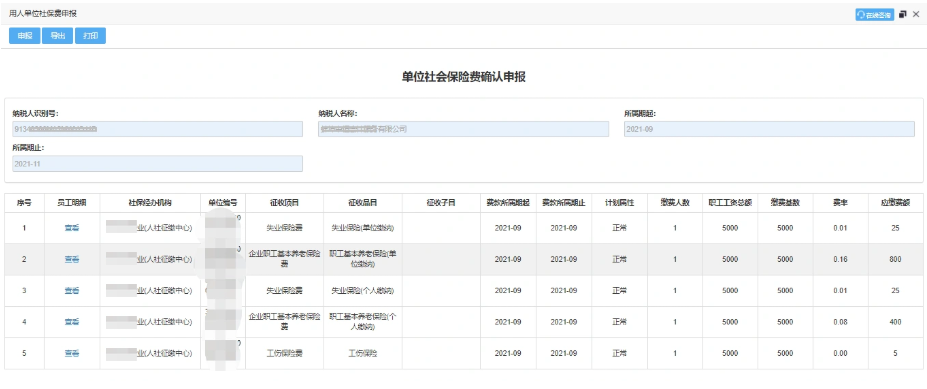
Task: Open 查看 employee details for row 4
Action: pos(72,322)
